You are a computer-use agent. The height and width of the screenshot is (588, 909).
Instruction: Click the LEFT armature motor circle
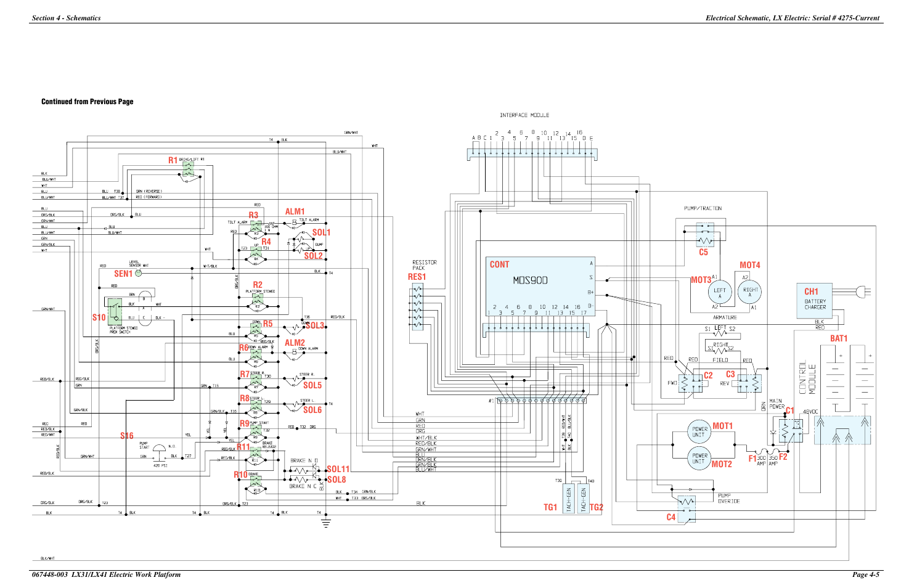coord(719,292)
